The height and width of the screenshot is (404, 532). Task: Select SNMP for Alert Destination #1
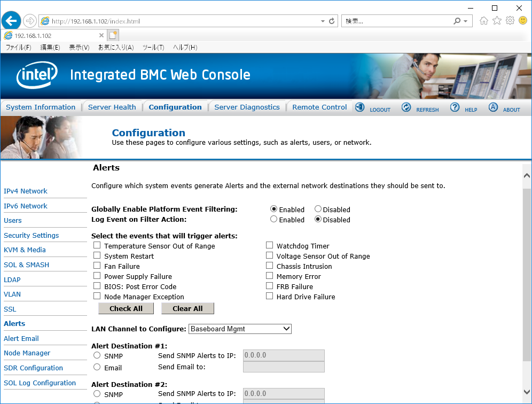point(97,355)
